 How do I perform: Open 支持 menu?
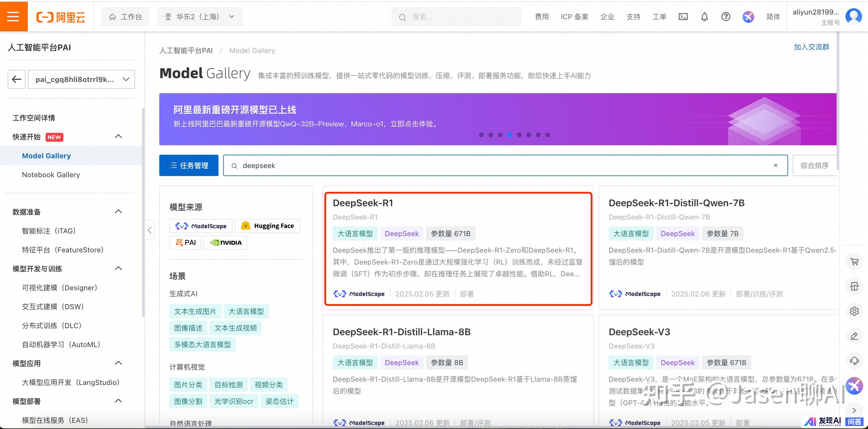(x=633, y=17)
